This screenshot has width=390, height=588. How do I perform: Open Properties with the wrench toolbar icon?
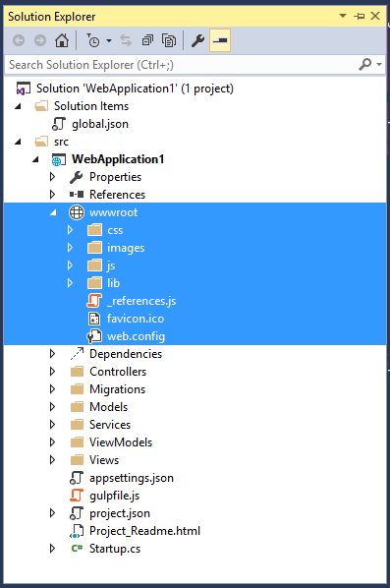point(197,40)
